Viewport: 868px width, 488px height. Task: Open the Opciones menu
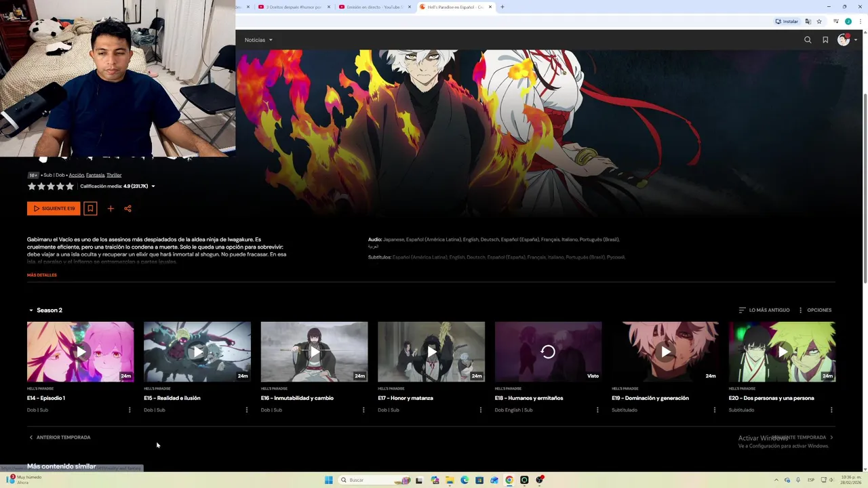click(x=814, y=310)
